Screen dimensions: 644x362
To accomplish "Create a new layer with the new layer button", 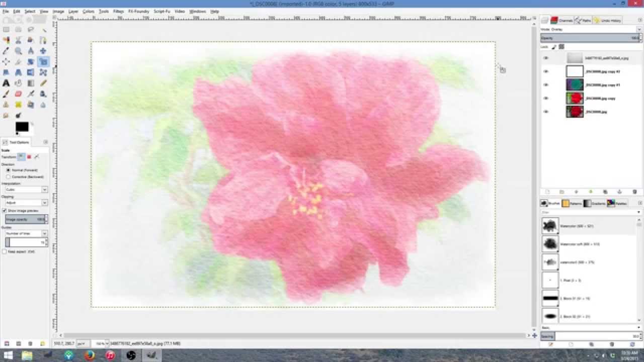I will pos(548,192).
